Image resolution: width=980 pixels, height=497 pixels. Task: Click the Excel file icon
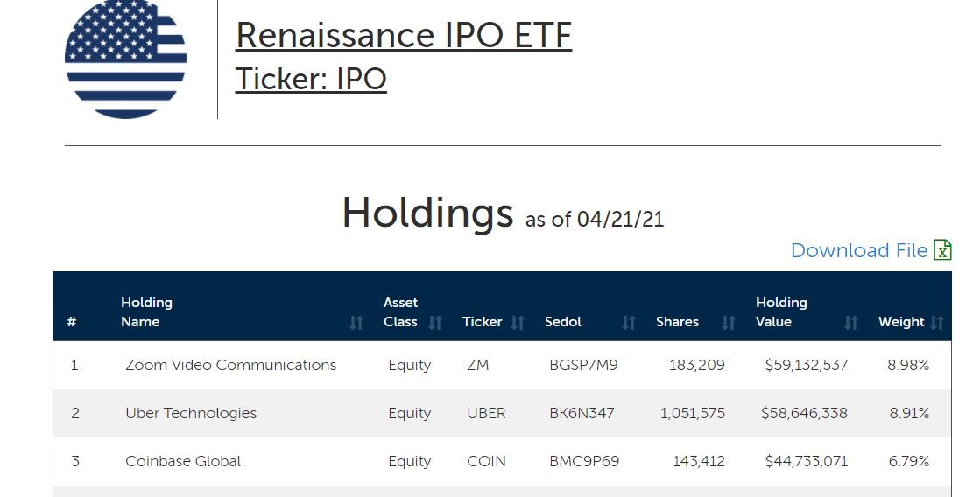pos(942,250)
